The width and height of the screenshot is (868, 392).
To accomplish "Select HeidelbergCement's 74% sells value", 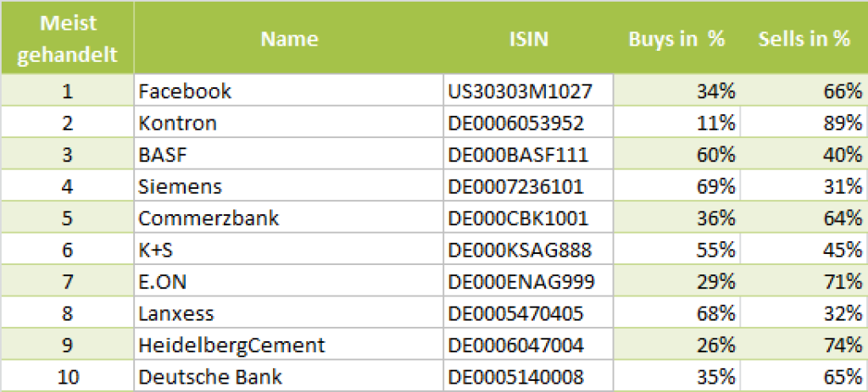I will pos(844,345).
